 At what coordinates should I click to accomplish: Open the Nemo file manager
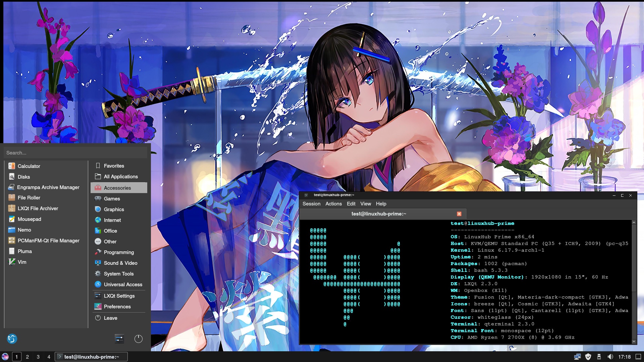point(24,230)
